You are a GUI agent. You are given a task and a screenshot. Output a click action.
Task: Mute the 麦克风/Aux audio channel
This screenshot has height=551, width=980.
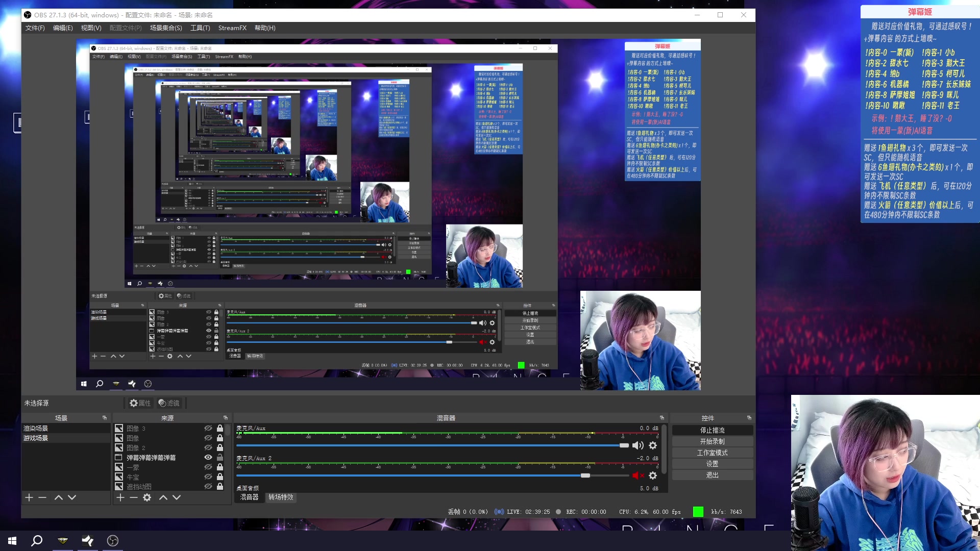point(638,445)
